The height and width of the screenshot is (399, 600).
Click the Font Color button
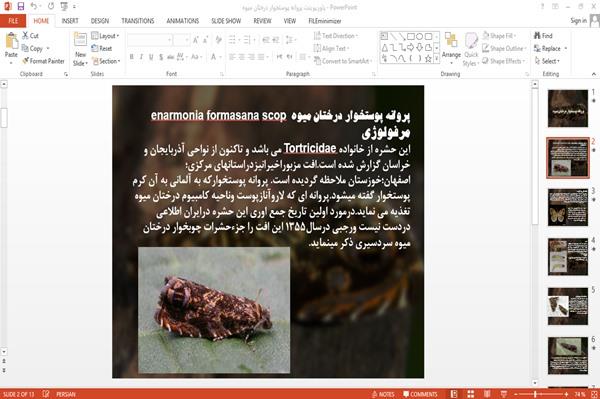tap(214, 57)
